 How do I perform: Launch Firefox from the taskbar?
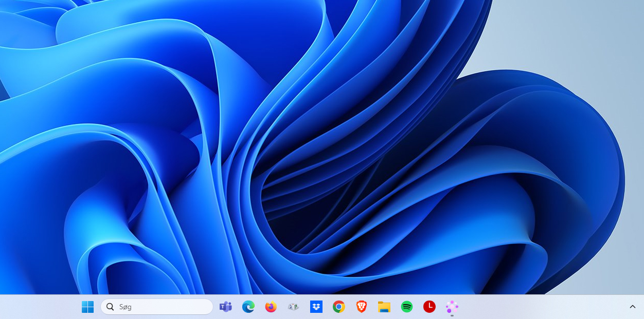tap(271, 307)
